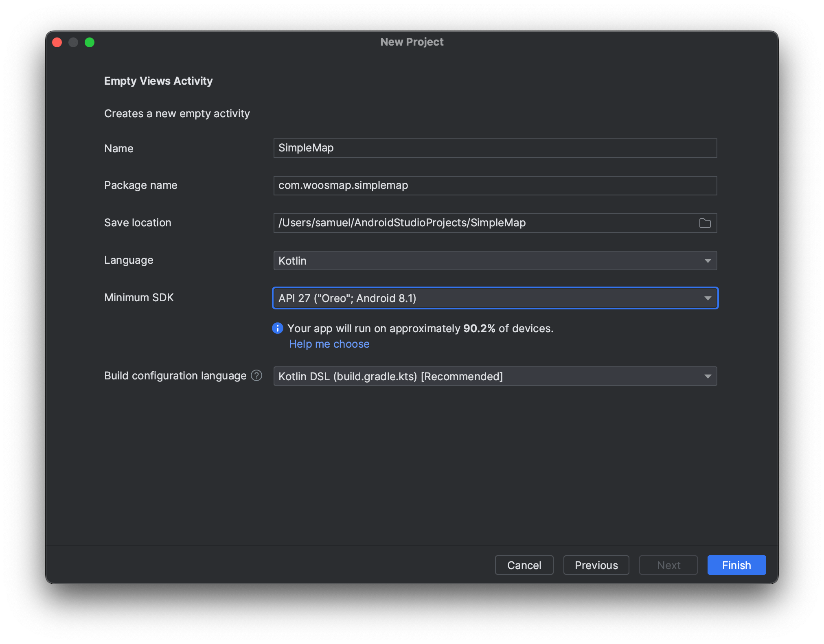This screenshot has height=644, width=824.
Task: Cancel the new project creation
Action: pos(524,565)
